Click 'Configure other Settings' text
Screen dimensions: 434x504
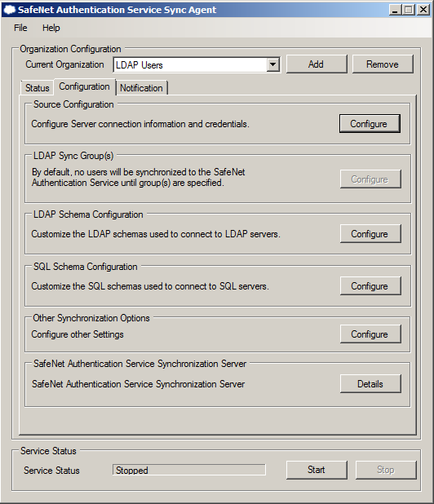click(77, 334)
